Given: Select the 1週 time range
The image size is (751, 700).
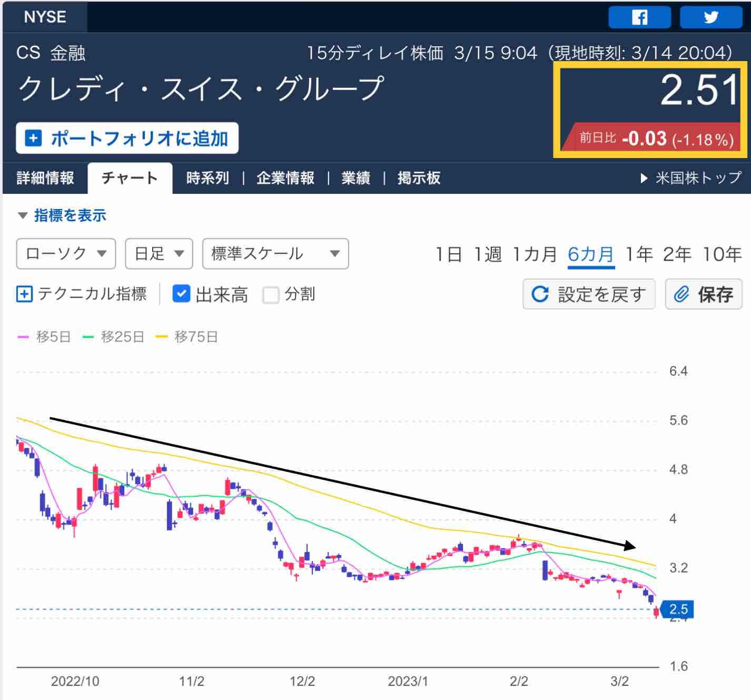Looking at the screenshot, I should coord(488,254).
